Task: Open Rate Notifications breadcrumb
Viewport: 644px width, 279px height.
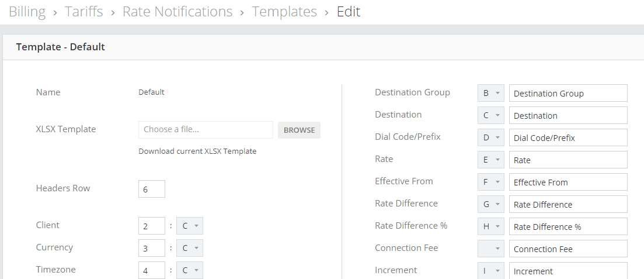Action: 177,12
